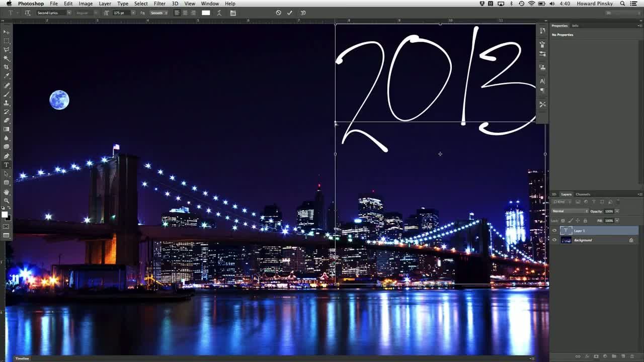Switch to the Channels tab
644x362 pixels.
point(583,194)
